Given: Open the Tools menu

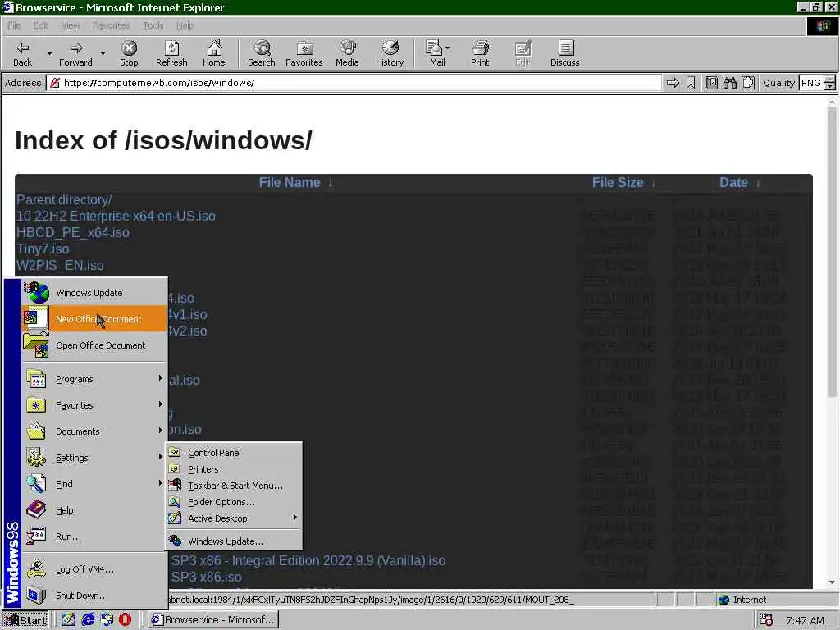Looking at the screenshot, I should (153, 25).
